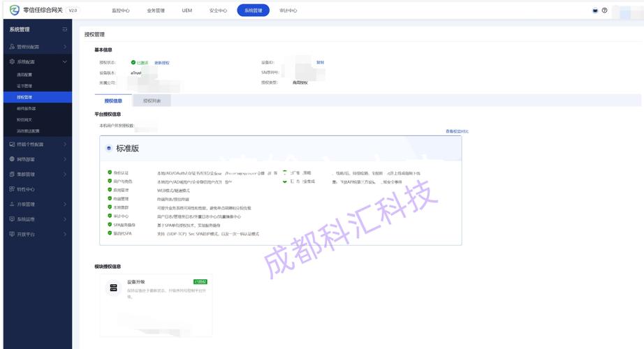
Task: Click the 更新授权 link
Action: click(x=161, y=63)
